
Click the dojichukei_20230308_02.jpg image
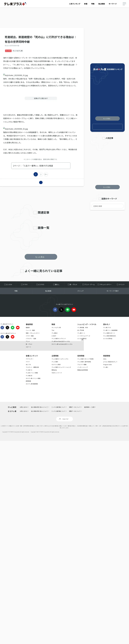[15, 129]
